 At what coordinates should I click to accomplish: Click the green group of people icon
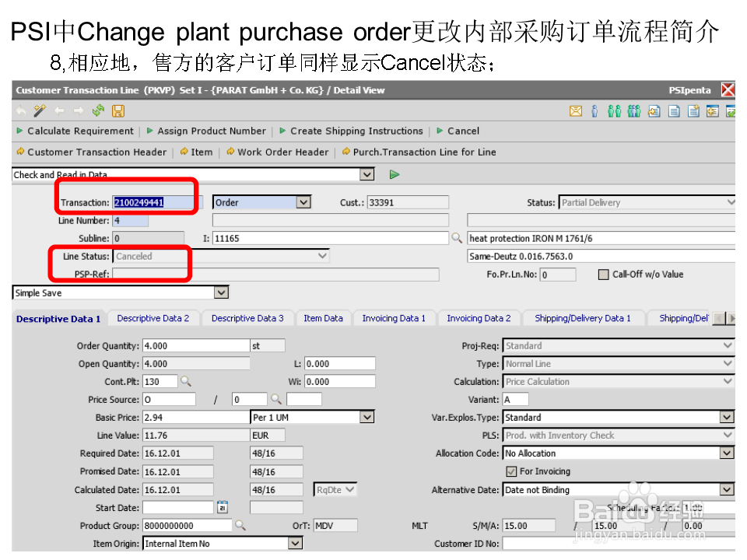pyautogui.click(x=633, y=111)
